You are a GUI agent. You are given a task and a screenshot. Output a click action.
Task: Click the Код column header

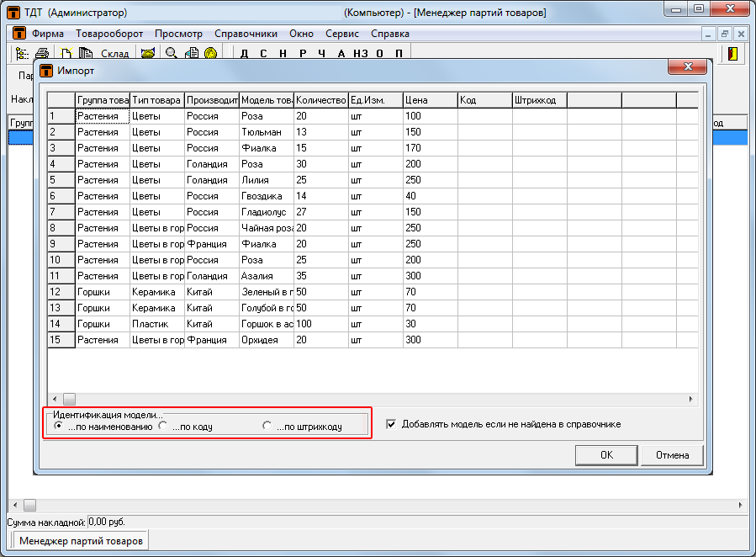click(x=485, y=100)
